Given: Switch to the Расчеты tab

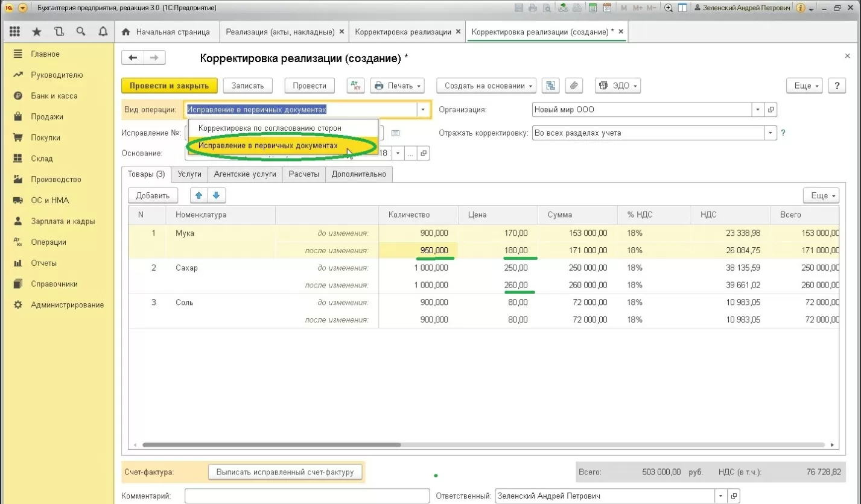Looking at the screenshot, I should click(303, 174).
